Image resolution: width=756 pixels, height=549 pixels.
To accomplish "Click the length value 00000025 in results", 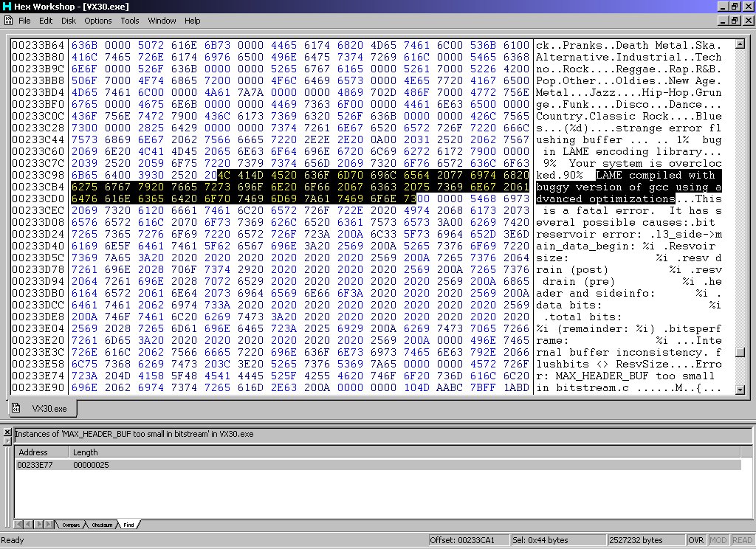I will (x=91, y=465).
